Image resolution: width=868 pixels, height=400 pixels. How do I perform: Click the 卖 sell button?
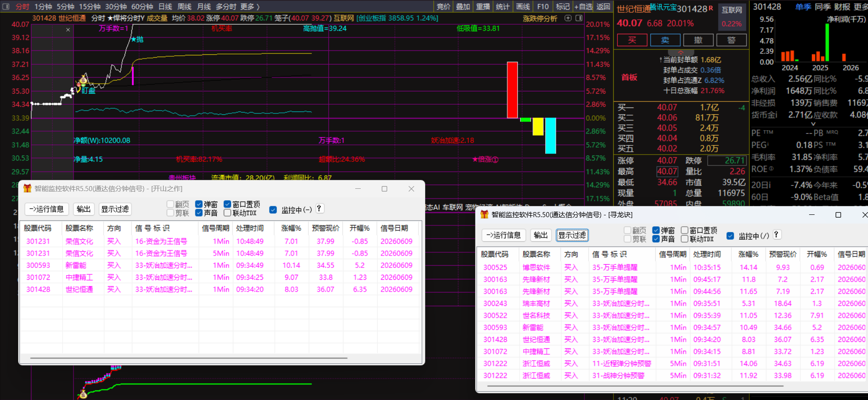(x=665, y=40)
